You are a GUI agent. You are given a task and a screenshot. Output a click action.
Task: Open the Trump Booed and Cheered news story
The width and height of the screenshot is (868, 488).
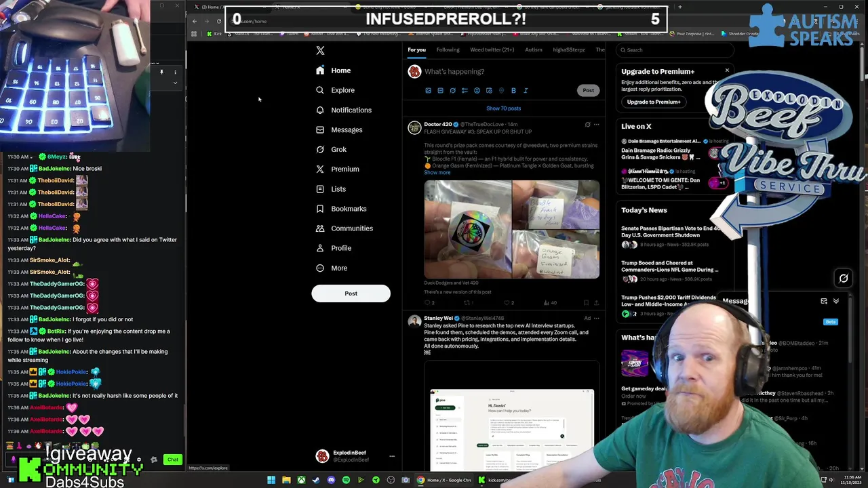(x=670, y=270)
